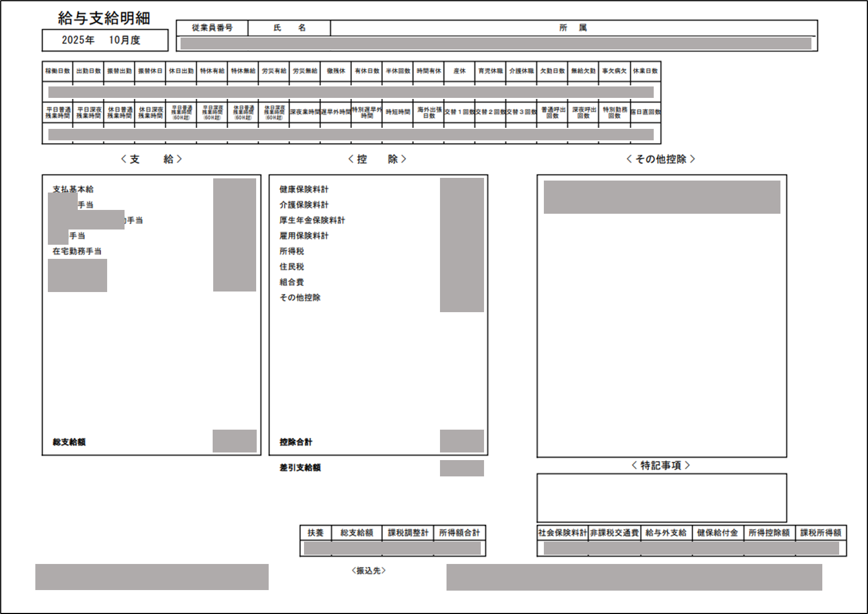
Task: Select the 2025年 10月度 period box
Action: (105, 40)
